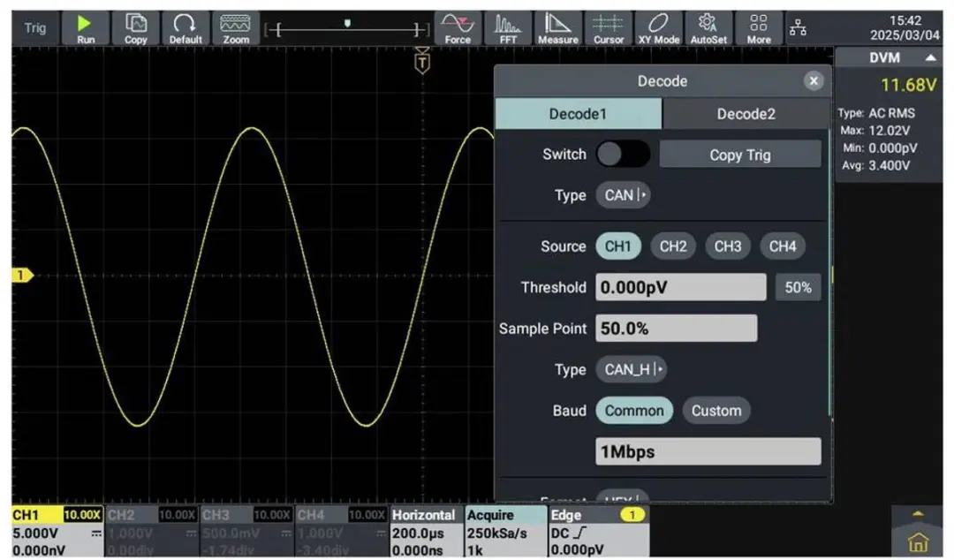Choose Custom baud option
This screenshot has height=560, width=954.
pos(716,410)
